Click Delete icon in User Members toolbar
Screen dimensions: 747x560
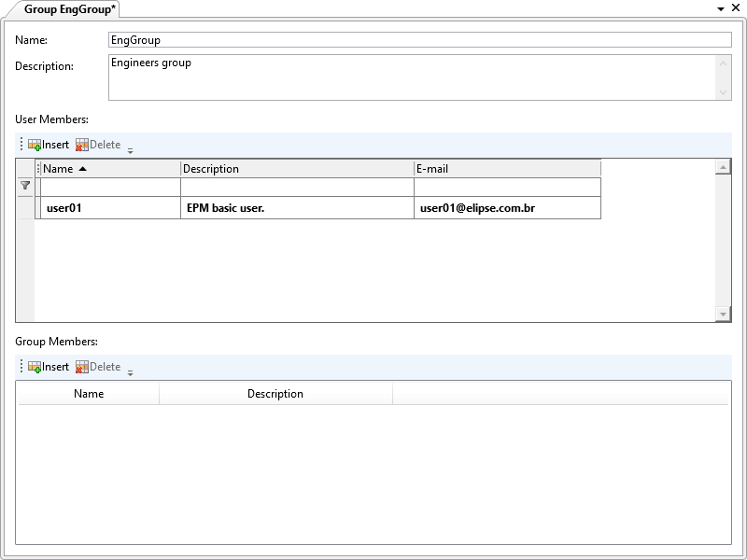coord(82,145)
